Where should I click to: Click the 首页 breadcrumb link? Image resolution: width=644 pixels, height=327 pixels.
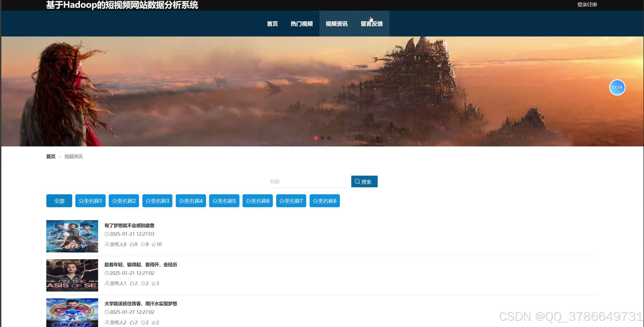click(x=51, y=157)
